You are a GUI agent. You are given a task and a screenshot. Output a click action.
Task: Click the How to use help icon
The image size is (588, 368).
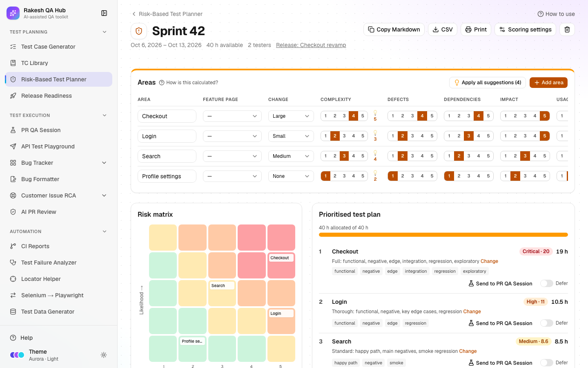click(x=541, y=14)
